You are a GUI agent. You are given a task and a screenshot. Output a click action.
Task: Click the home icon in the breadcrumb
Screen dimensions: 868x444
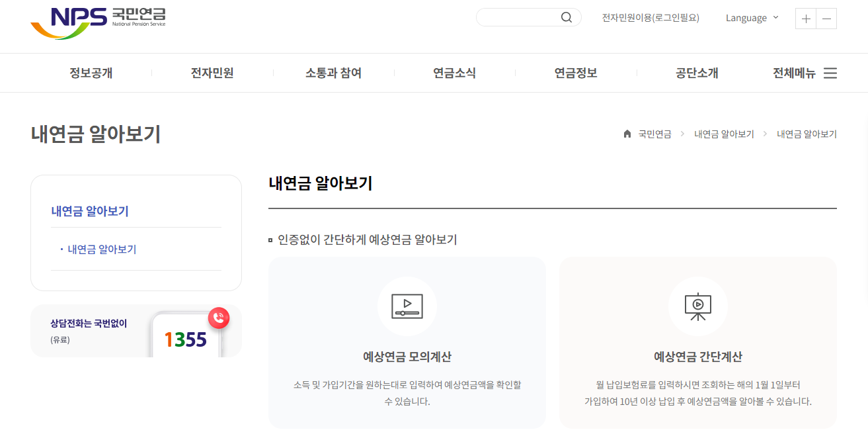627,134
